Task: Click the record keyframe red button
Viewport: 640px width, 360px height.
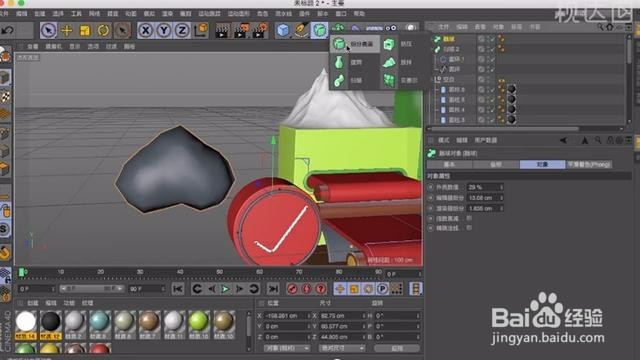Action: point(292,289)
